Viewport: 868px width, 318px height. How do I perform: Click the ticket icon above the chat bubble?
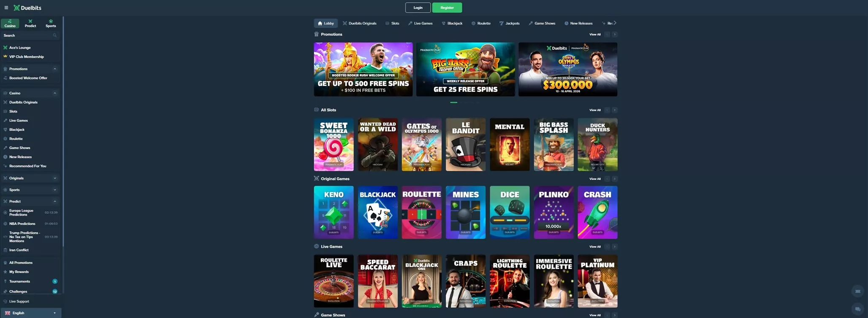pos(857,291)
